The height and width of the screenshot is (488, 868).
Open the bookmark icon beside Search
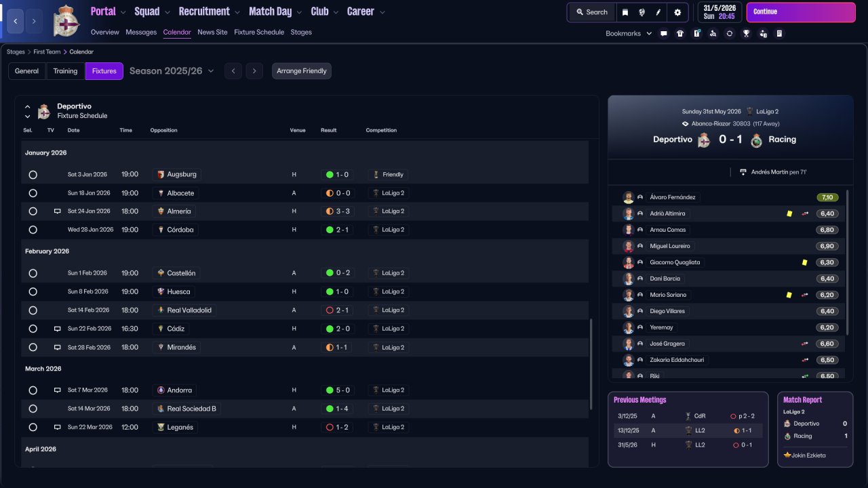(x=625, y=12)
